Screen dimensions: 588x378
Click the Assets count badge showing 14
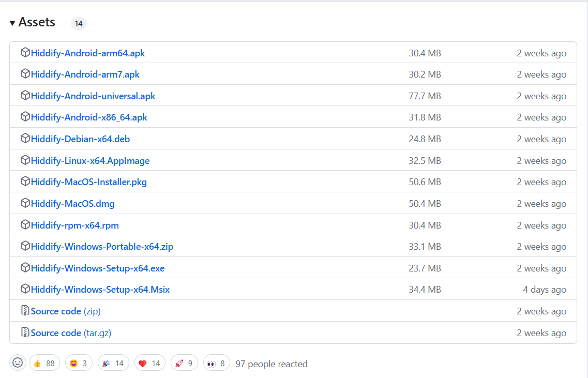click(x=79, y=23)
